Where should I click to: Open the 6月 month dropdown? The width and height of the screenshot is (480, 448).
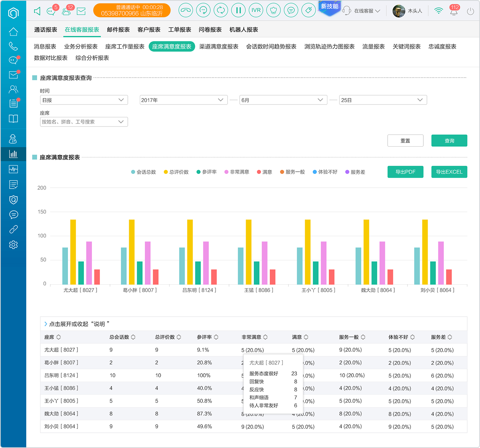[x=283, y=100]
